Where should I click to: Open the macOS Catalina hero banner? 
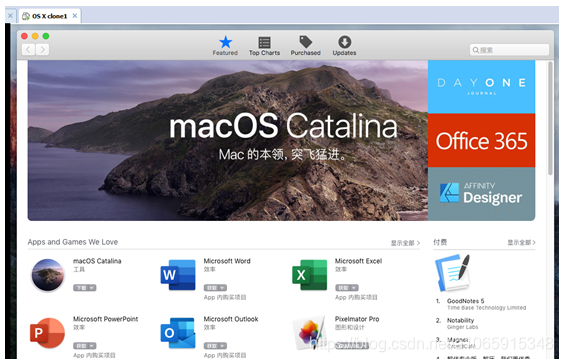[x=228, y=140]
